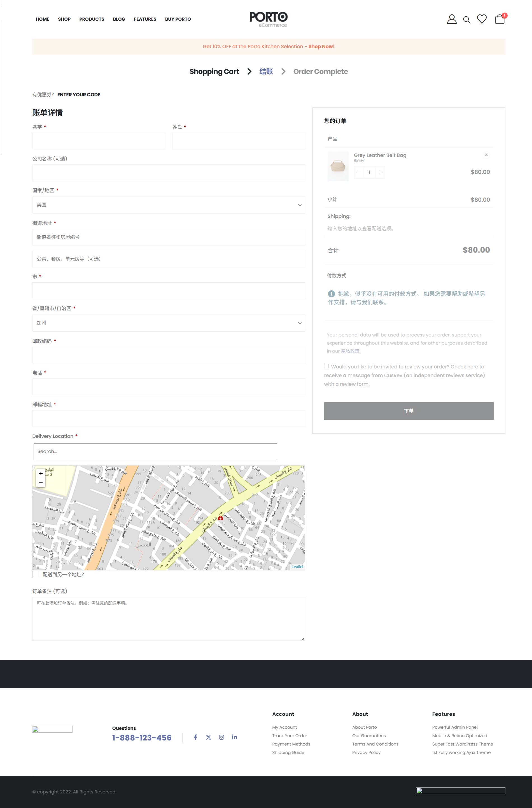Viewport: 532px width, 808px height.
Task: Click the 下单 place order button
Action: click(408, 411)
